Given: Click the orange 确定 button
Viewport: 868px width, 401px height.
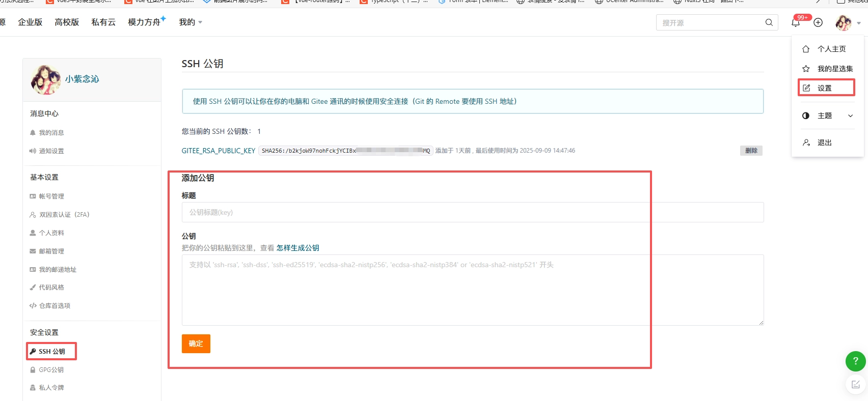Looking at the screenshot, I should [196, 343].
